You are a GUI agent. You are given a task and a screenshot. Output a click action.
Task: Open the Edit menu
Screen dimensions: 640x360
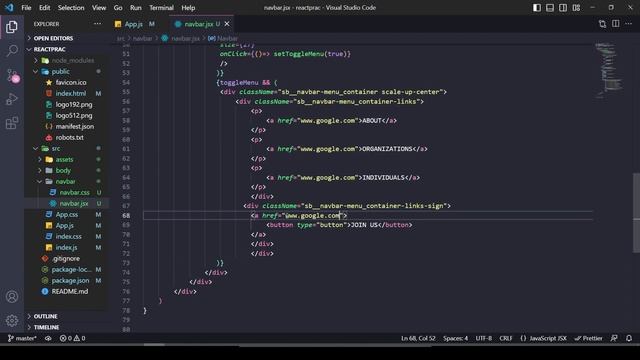(44, 8)
